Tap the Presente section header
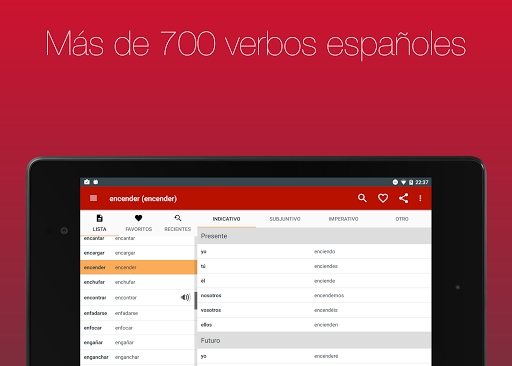The width and height of the screenshot is (512, 366). coord(314,236)
